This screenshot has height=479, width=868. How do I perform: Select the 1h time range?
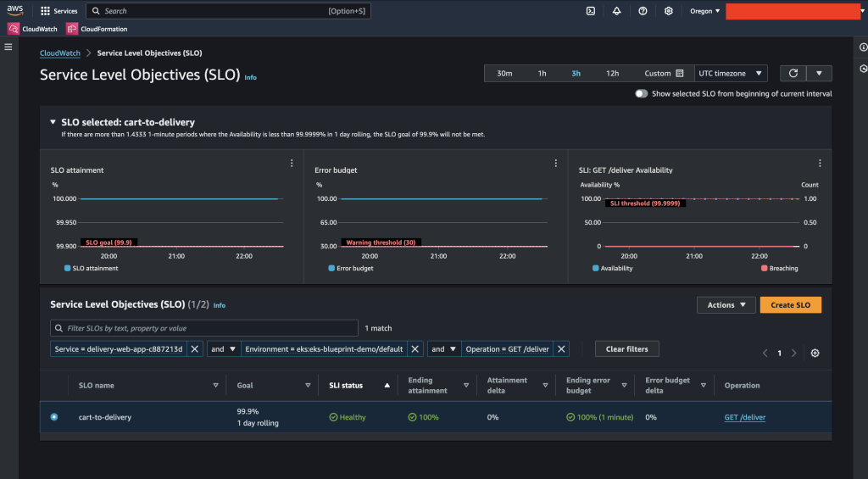[542, 73]
